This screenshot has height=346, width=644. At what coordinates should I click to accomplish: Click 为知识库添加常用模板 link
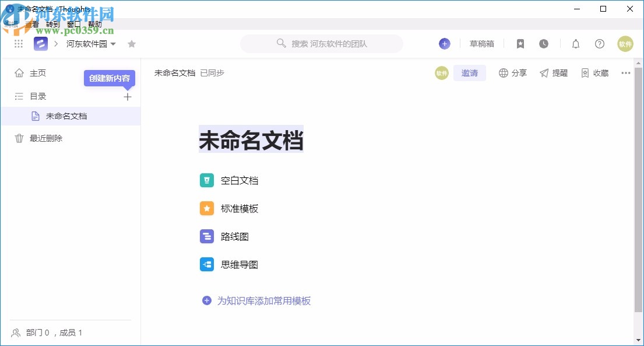pos(262,300)
